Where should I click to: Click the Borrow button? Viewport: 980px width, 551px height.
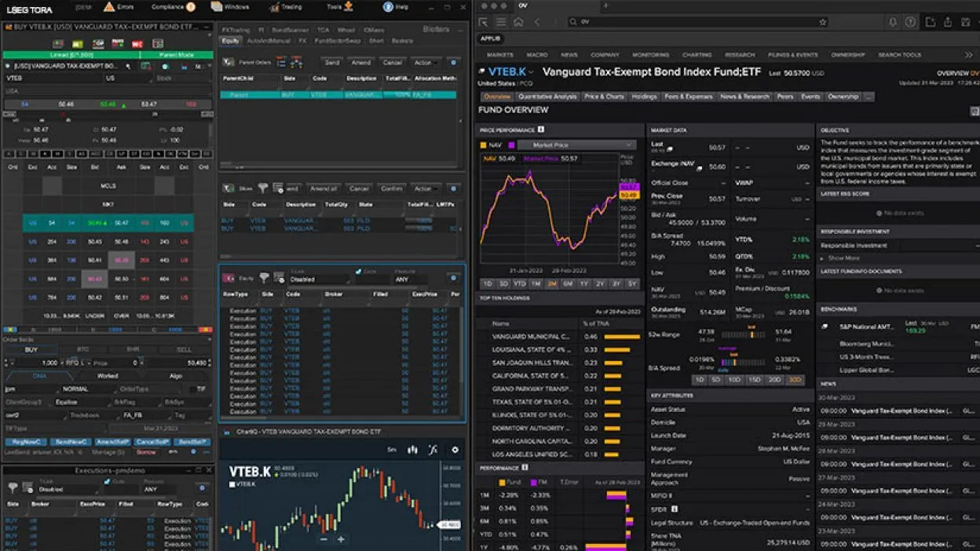[x=146, y=452]
